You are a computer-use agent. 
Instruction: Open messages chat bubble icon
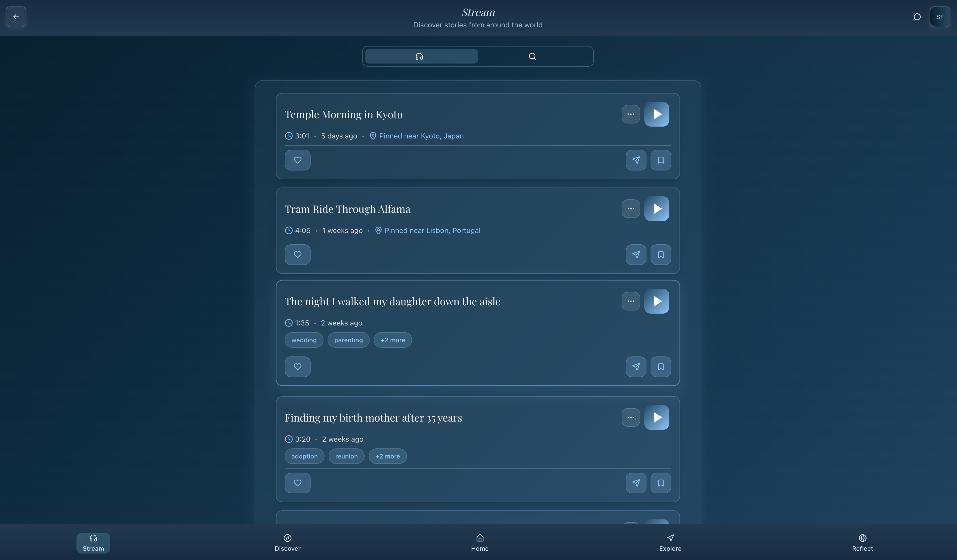pyautogui.click(x=917, y=17)
